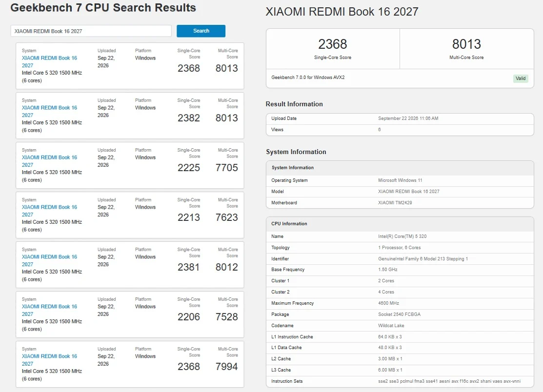Select the 2206 single-core score value
This screenshot has height=392, width=543.
[189, 317]
